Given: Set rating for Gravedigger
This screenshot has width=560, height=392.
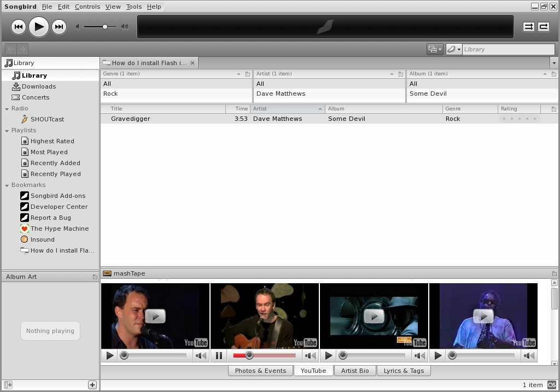Looking at the screenshot, I should pyautogui.click(x=520, y=119).
